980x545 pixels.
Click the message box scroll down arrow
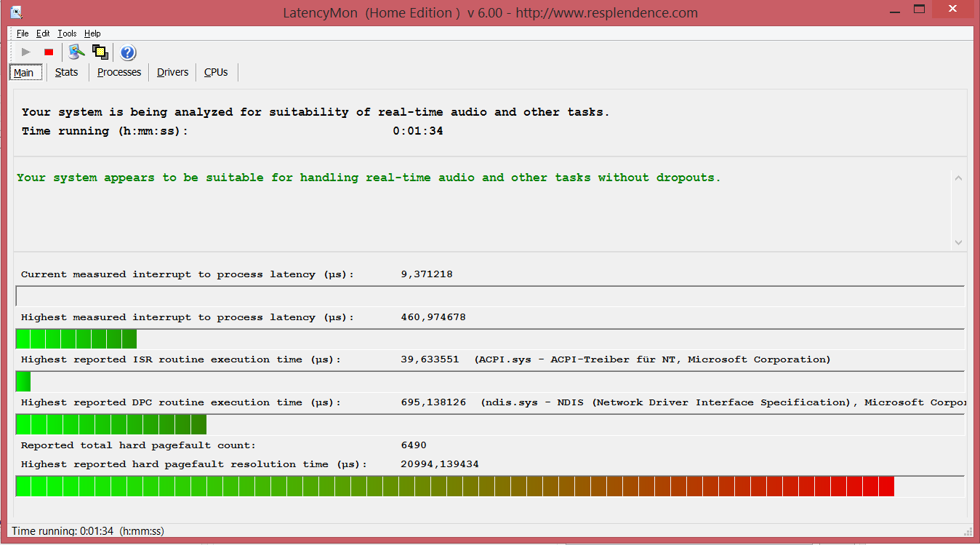click(958, 242)
